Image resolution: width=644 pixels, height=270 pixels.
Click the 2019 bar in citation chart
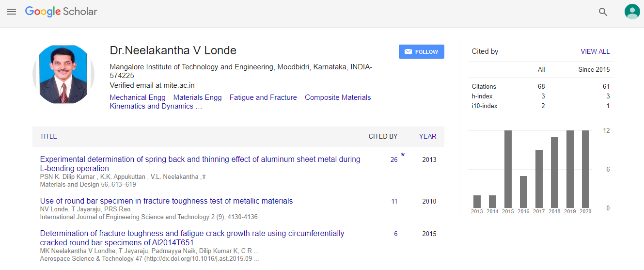[570, 169]
